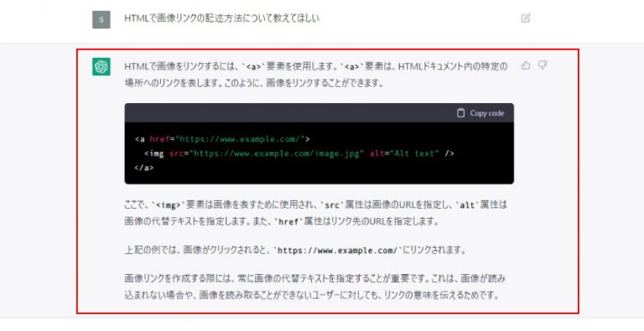Click the user avatar with letter S
Image resolution: width=644 pixels, height=331 pixels.
tap(101, 19)
